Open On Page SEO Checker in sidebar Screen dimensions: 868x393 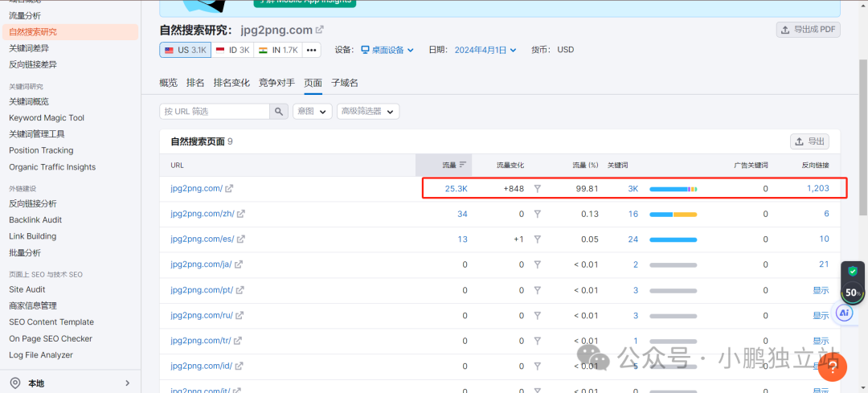pos(51,338)
